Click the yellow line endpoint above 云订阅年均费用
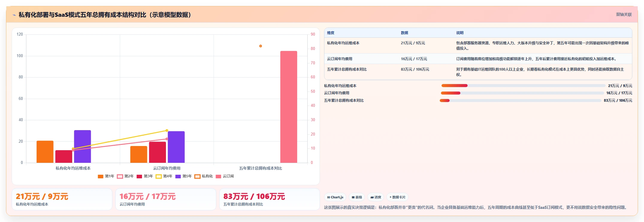Viewport: 644px width, 222px height. click(167, 130)
